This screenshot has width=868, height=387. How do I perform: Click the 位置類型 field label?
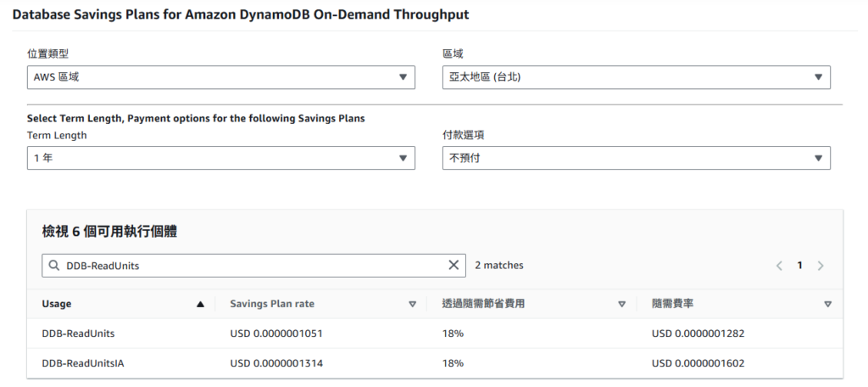pyautogui.click(x=47, y=53)
